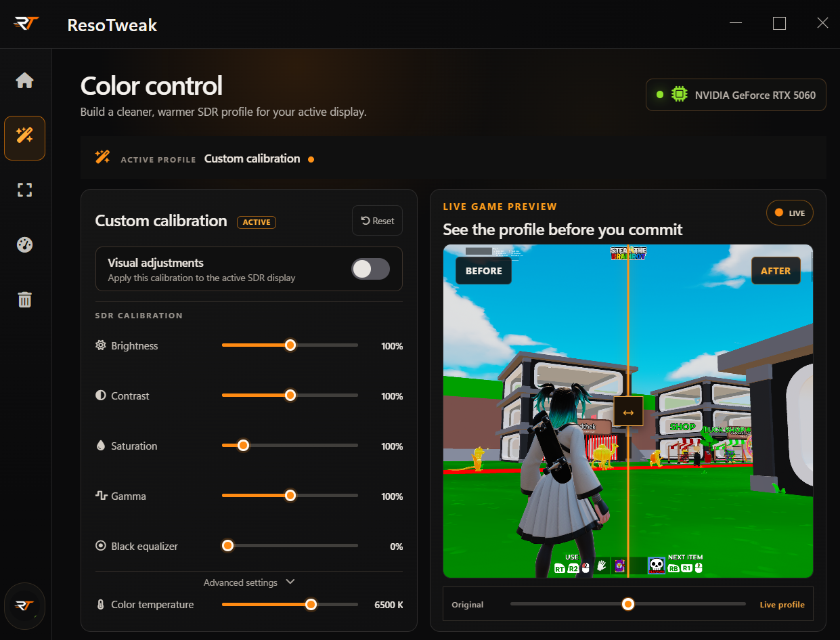This screenshot has width=840, height=640.
Task: Click the round RT badge at sidebar bottom
Action: click(x=25, y=605)
